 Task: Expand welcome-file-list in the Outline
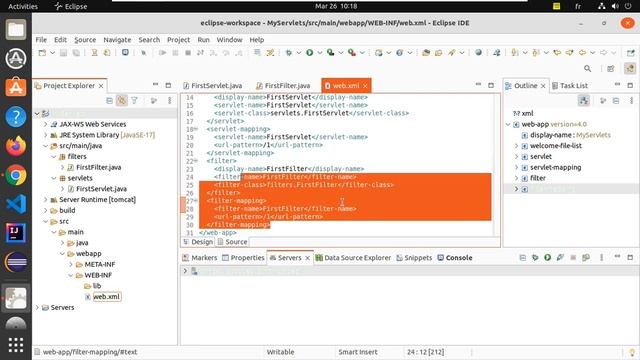pyautogui.click(x=516, y=146)
